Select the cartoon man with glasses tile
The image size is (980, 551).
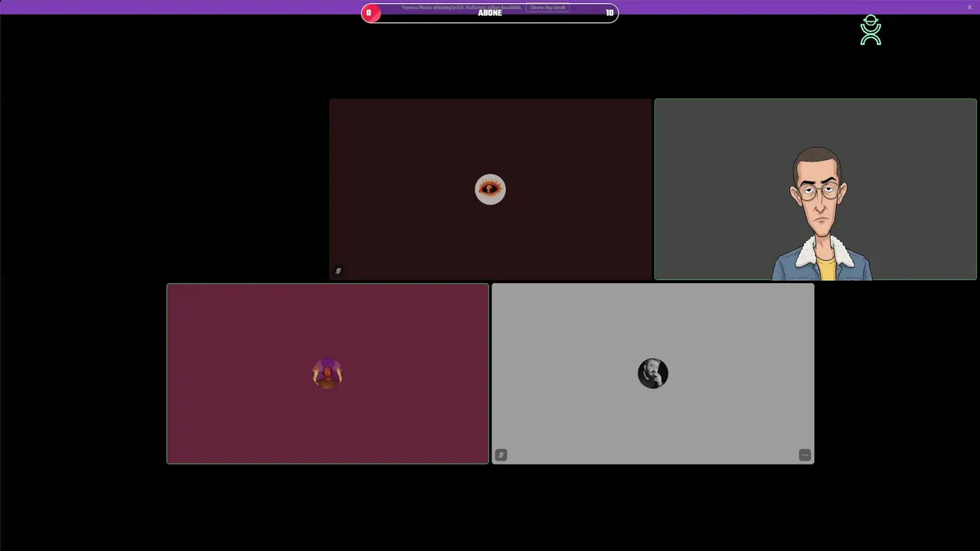815,189
